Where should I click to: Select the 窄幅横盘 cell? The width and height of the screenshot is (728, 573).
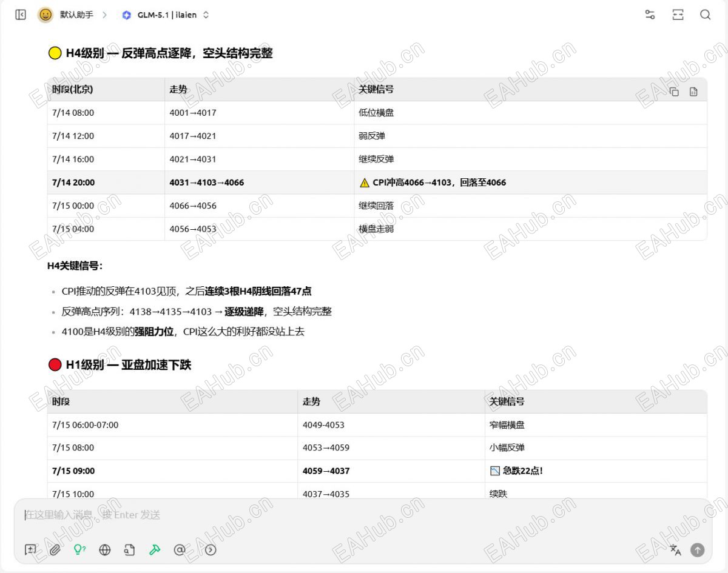click(x=596, y=425)
